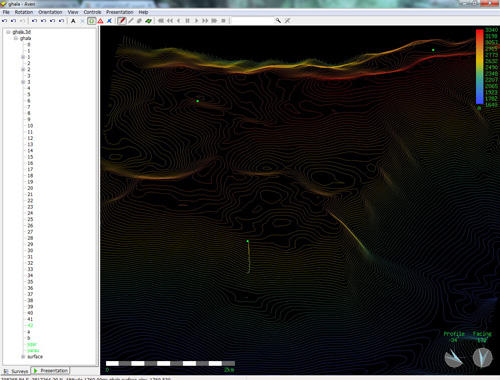Toggle entrances highlight green icon
This screenshot has height=380, width=500.
click(x=91, y=21)
